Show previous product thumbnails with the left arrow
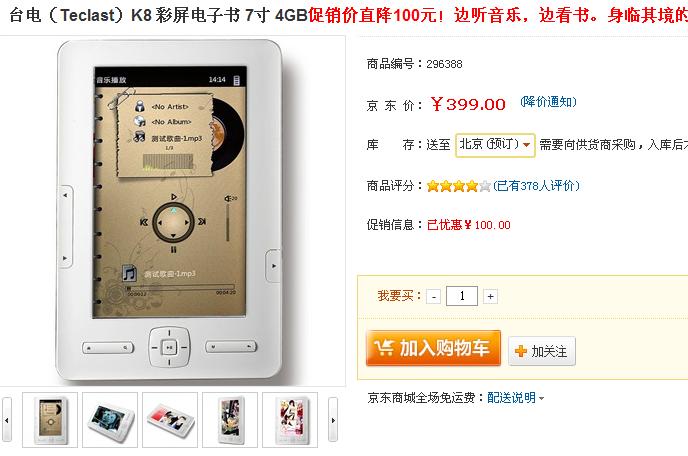The height and width of the screenshot is (456, 688). 7,420
